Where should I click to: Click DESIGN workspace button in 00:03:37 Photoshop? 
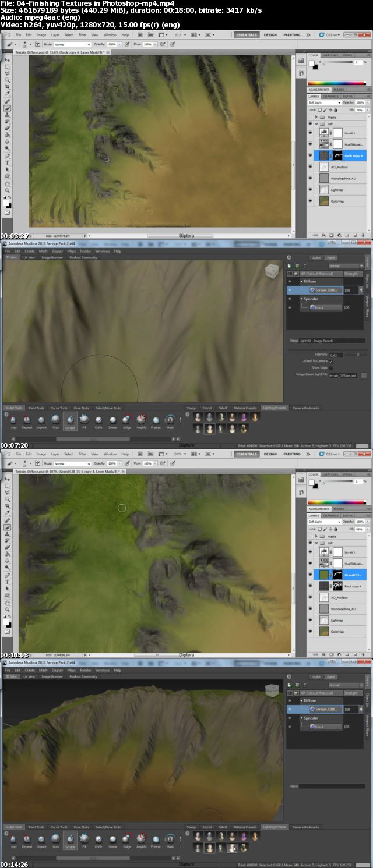pyautogui.click(x=270, y=35)
